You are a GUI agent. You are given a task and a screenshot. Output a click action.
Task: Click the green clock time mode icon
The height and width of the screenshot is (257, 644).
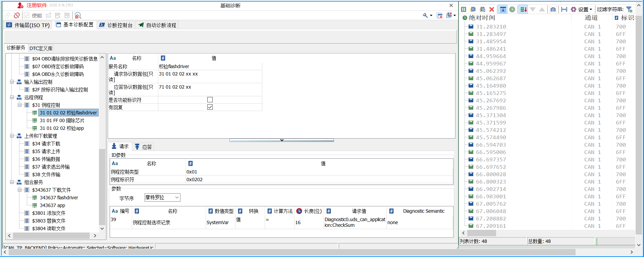point(512,9)
